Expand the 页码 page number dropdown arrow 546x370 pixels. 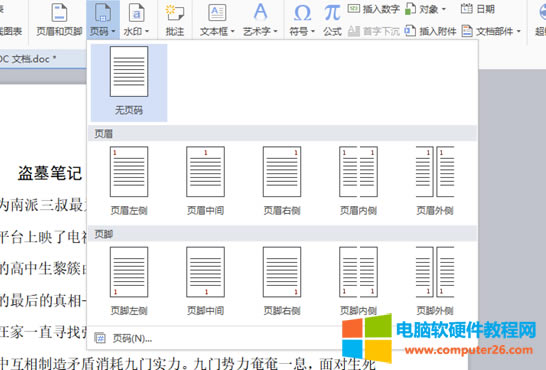tap(114, 32)
